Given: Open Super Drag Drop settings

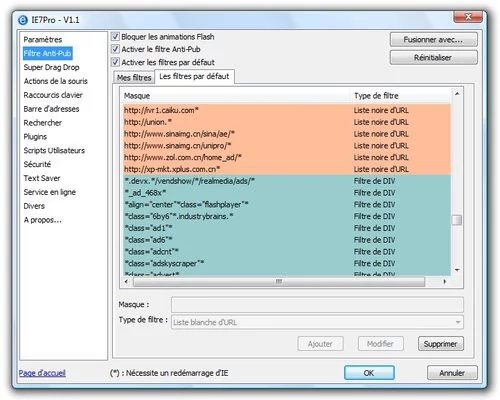Looking at the screenshot, I should click(x=51, y=67).
